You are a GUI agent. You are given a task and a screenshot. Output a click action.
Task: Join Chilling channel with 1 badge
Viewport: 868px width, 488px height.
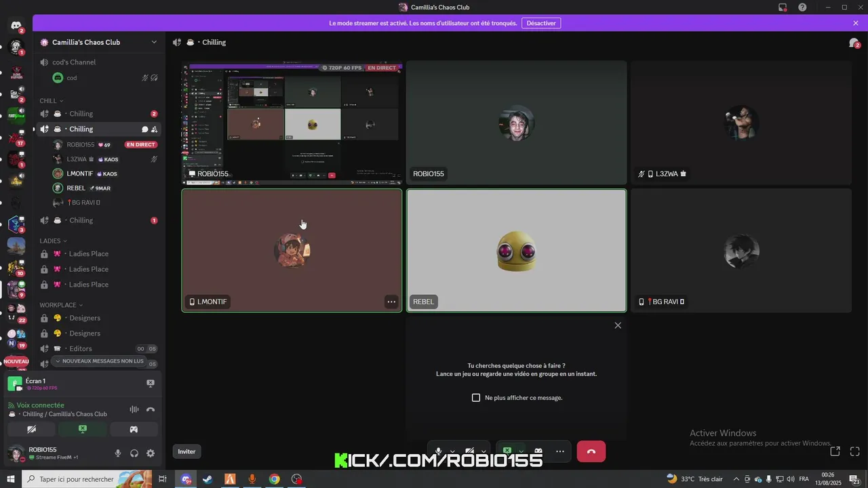coord(98,220)
